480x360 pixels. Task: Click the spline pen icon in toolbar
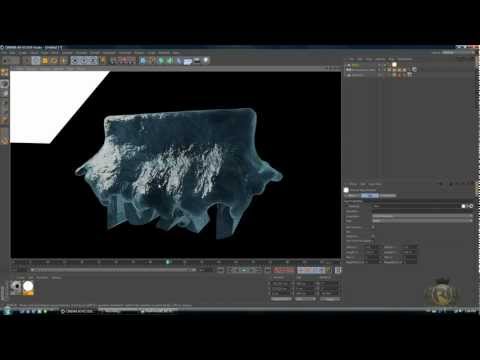152,60
